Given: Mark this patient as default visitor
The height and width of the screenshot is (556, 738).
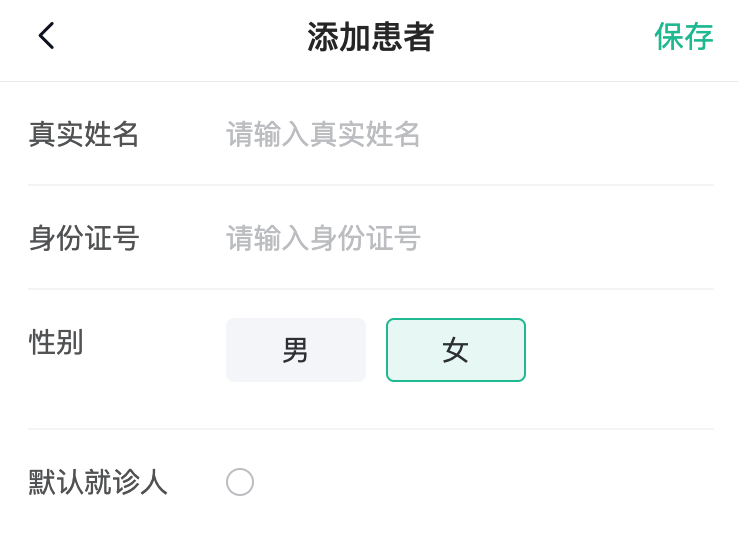Looking at the screenshot, I should pos(240,482).
